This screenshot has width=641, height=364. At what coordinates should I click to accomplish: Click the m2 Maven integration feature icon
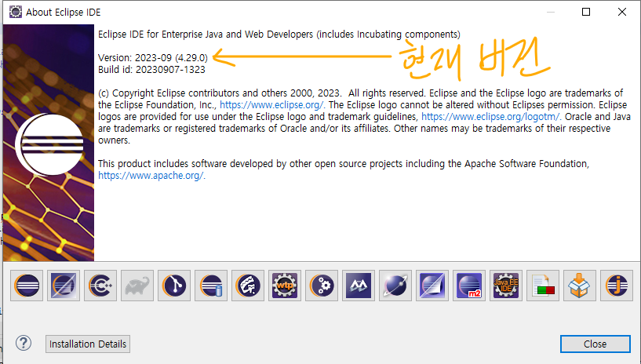coord(469,286)
